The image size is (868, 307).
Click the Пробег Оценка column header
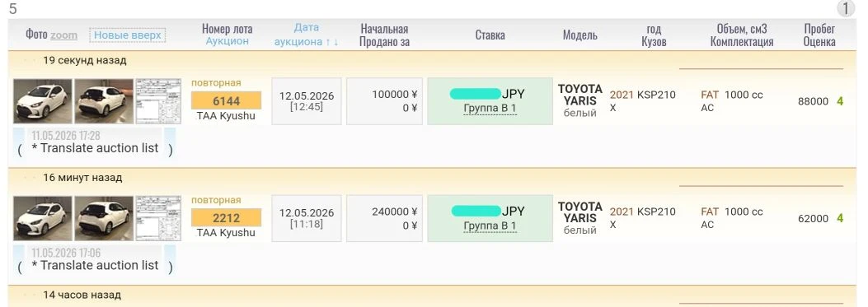(820, 35)
